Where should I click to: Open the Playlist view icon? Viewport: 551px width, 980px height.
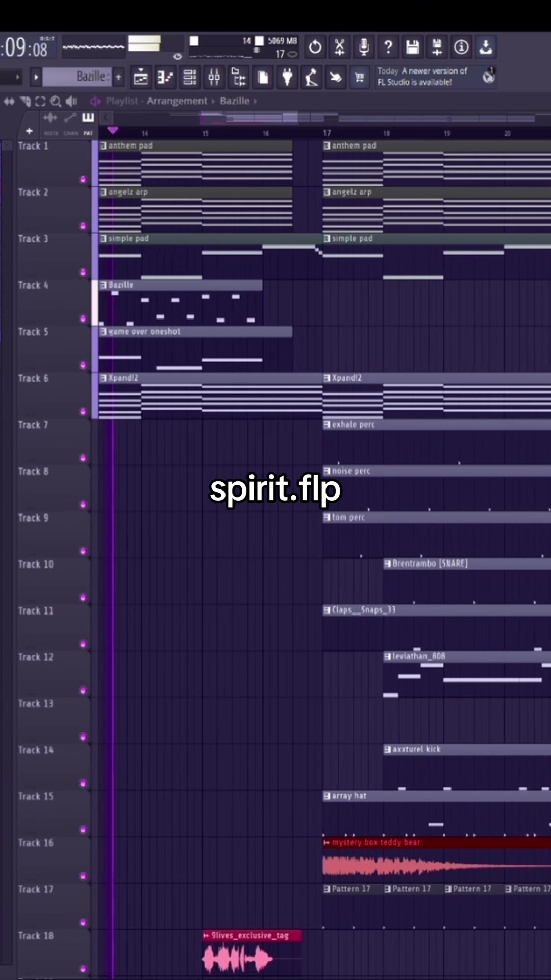[141, 78]
